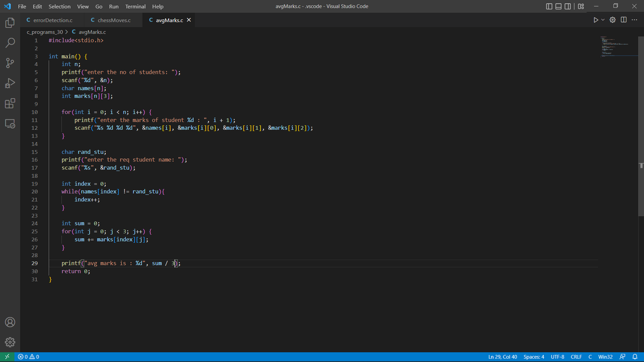Toggle the primary sidebar visibility
The image size is (644, 362).
[548, 6]
